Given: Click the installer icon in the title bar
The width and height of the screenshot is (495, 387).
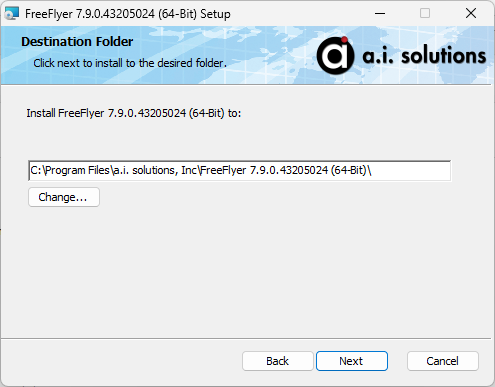Looking at the screenshot, I should click(12, 14).
